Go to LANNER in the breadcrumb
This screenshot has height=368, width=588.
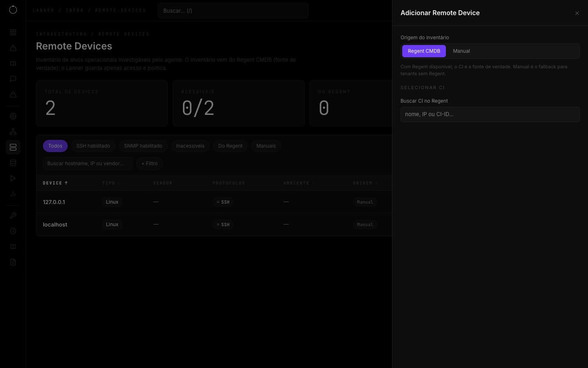[x=43, y=11]
